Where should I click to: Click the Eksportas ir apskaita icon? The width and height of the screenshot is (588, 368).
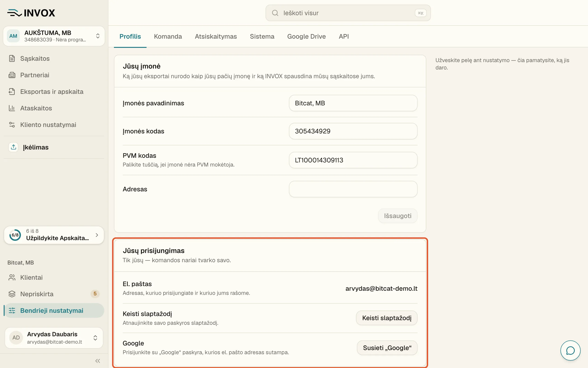pos(12,92)
